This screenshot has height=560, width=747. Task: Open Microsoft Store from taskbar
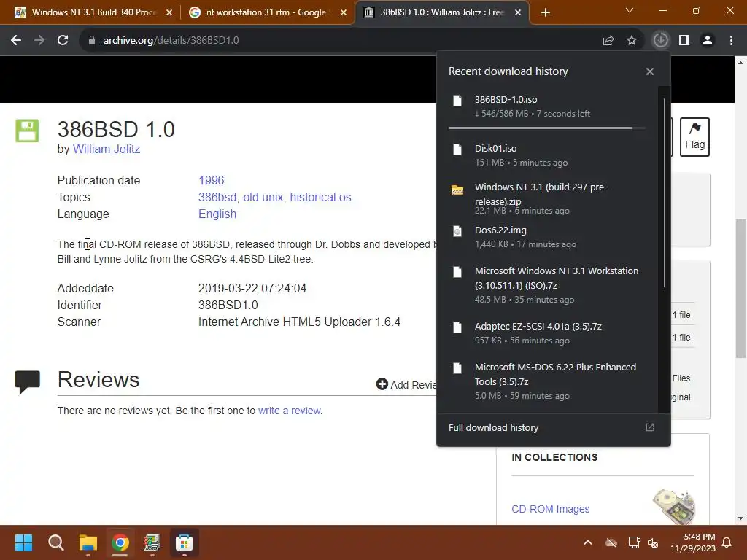(184, 542)
